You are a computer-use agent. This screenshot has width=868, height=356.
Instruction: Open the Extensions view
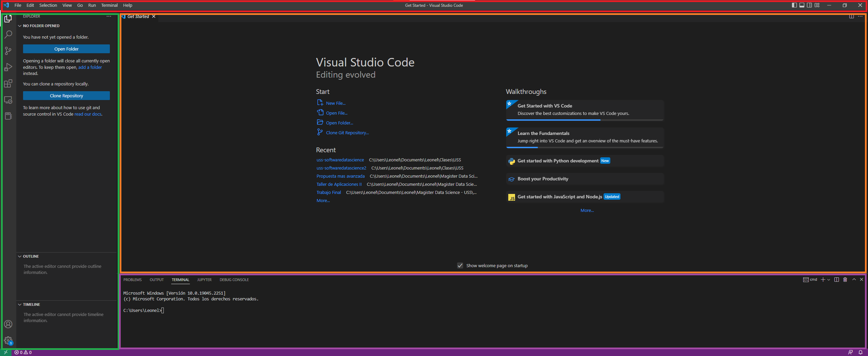pos(8,83)
